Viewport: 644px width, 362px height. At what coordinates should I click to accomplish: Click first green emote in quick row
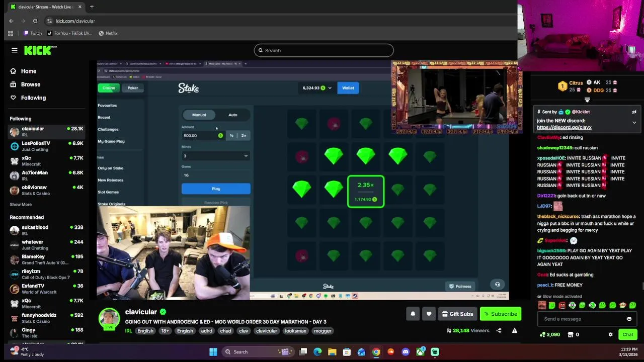[x=552, y=305]
